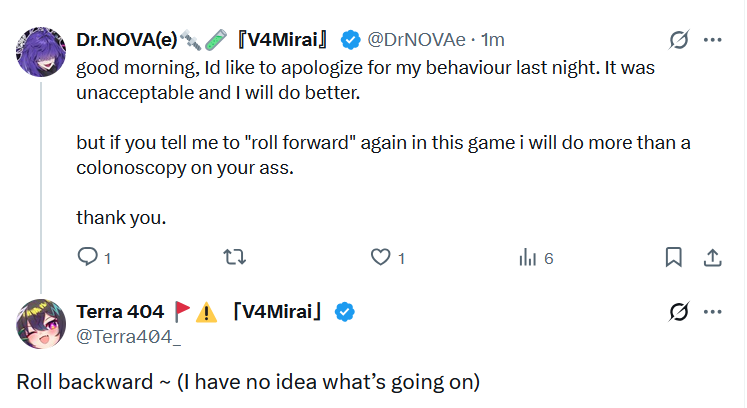Bookmark Dr.NOVA(e)'s tweet
747x408 pixels.
click(x=675, y=257)
